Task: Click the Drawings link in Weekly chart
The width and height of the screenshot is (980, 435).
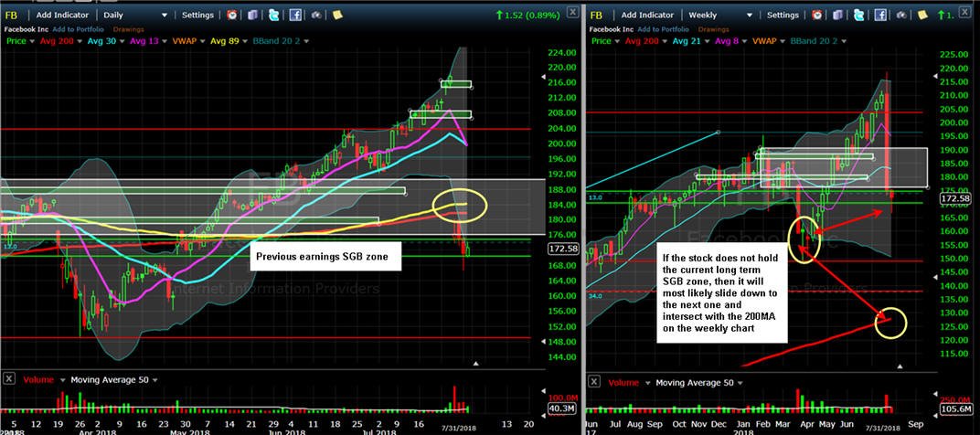Action: (713, 29)
